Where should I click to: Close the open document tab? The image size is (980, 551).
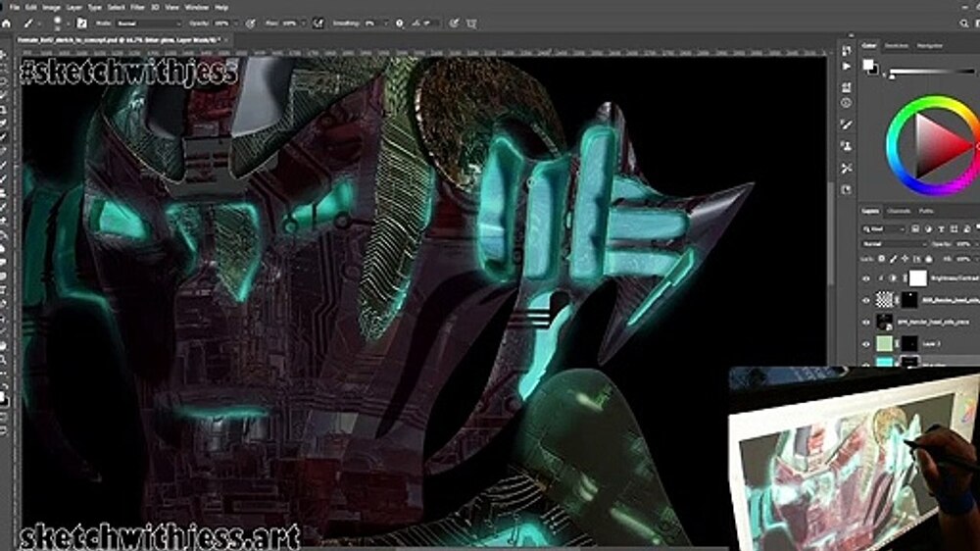(x=225, y=40)
